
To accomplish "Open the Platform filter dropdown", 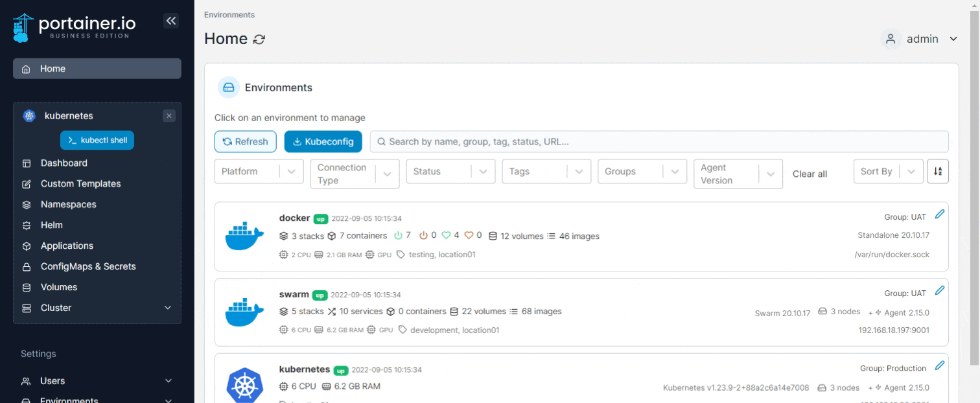I will pos(259,172).
